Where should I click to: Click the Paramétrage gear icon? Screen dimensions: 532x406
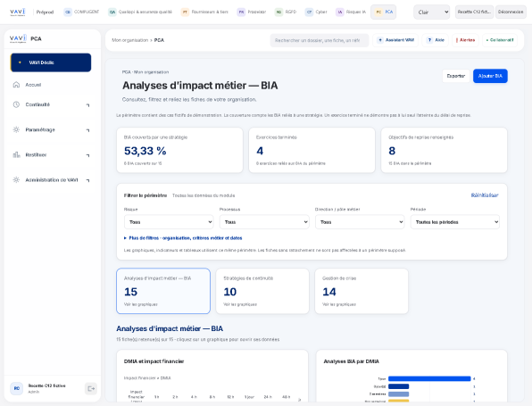coord(16,129)
